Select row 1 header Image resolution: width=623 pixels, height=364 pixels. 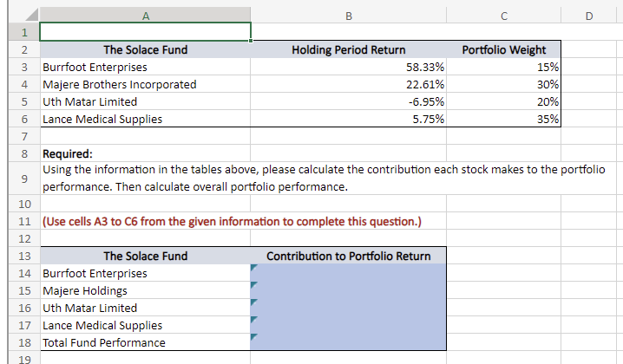click(x=24, y=32)
